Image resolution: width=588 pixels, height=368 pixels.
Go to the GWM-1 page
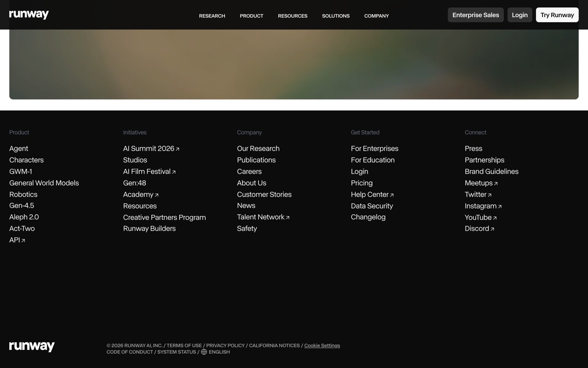click(21, 171)
